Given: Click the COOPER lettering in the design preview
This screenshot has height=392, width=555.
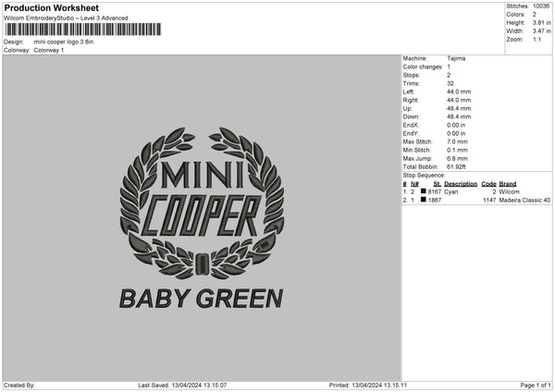Looking at the screenshot, I should [202, 215].
